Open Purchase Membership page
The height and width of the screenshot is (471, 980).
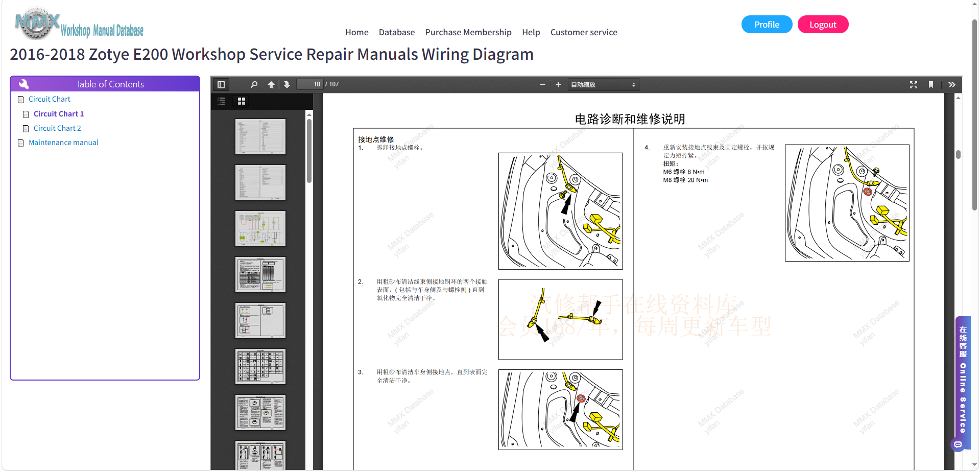pos(468,32)
